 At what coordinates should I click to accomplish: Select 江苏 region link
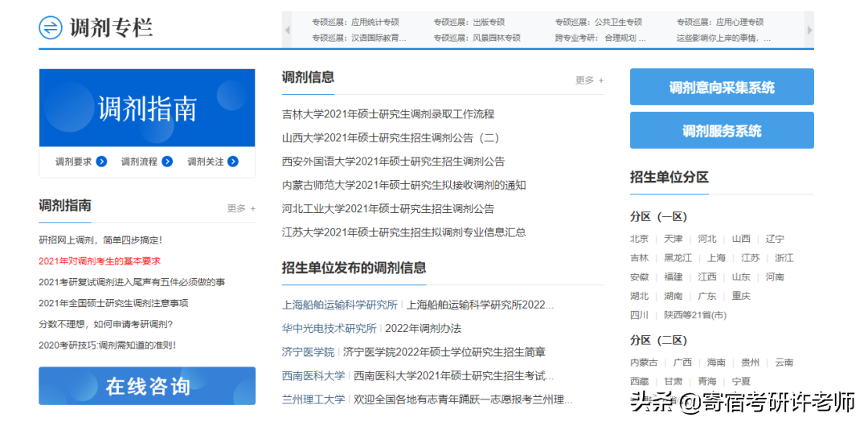pyautogui.click(x=751, y=257)
